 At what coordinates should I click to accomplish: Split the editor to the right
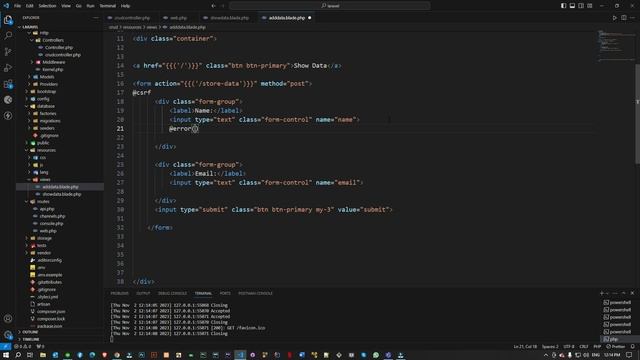pos(624,18)
